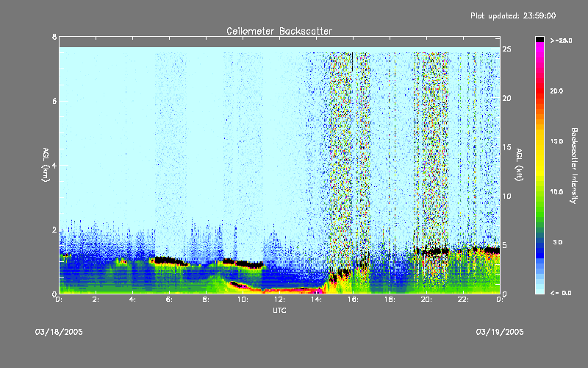Click the '22:' hour label on time axis

coord(463,300)
